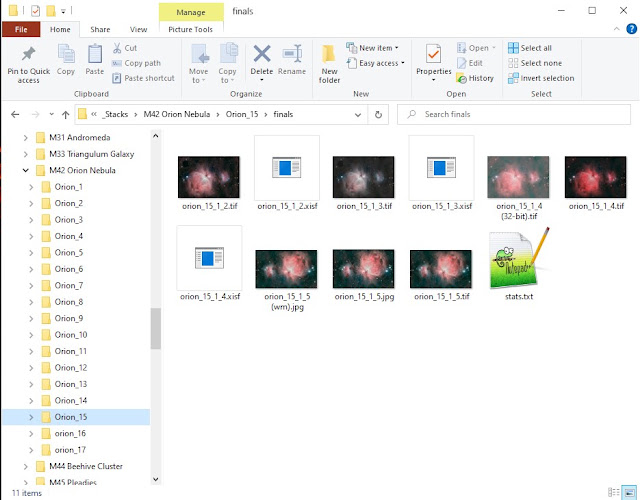Click nav pane scroll down arrow
The image size is (640, 500).
[156, 479]
